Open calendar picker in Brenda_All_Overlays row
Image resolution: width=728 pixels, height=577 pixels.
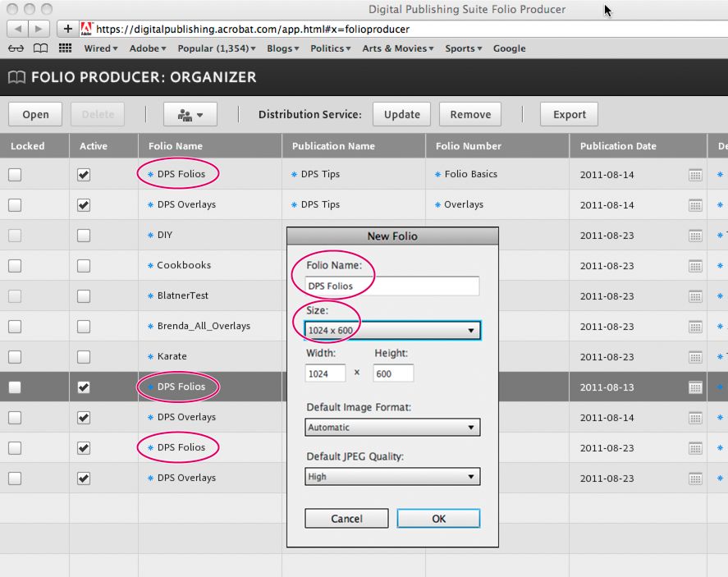695,327
